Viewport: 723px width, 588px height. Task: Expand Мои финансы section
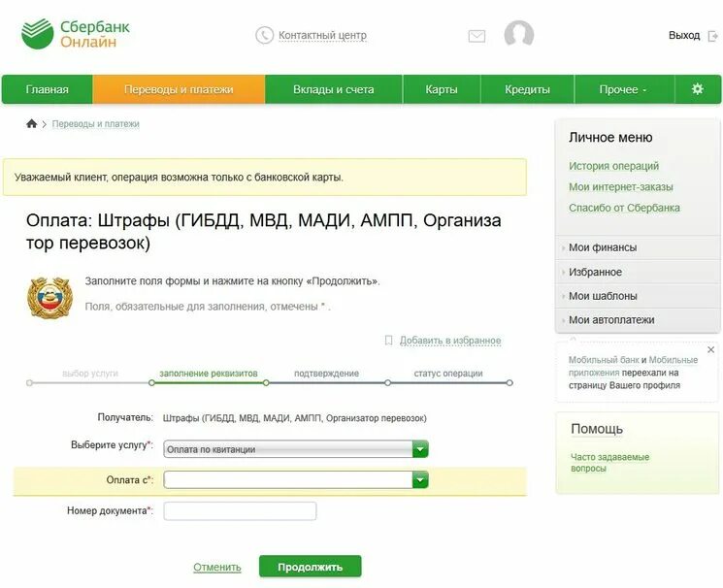[638, 247]
